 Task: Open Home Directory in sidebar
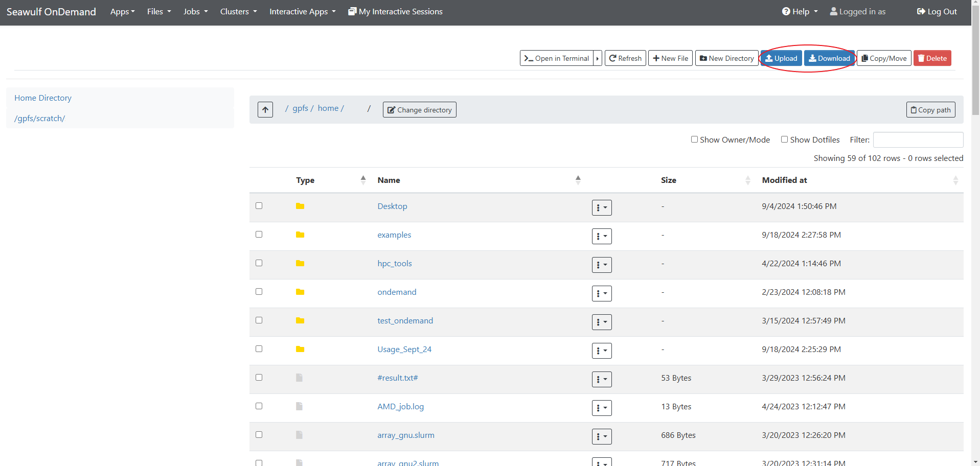(43, 98)
